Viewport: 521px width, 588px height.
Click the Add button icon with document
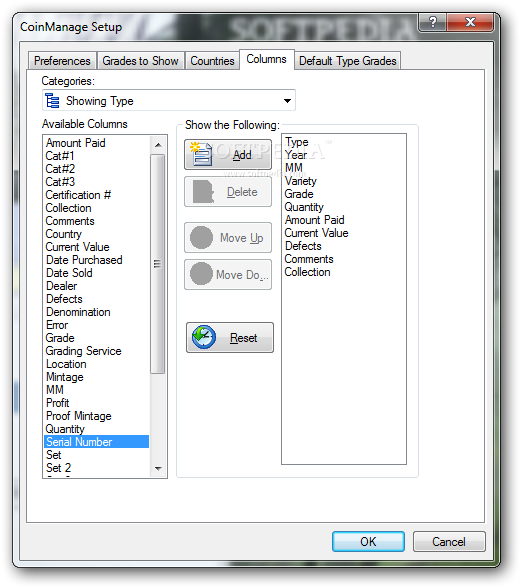(201, 154)
